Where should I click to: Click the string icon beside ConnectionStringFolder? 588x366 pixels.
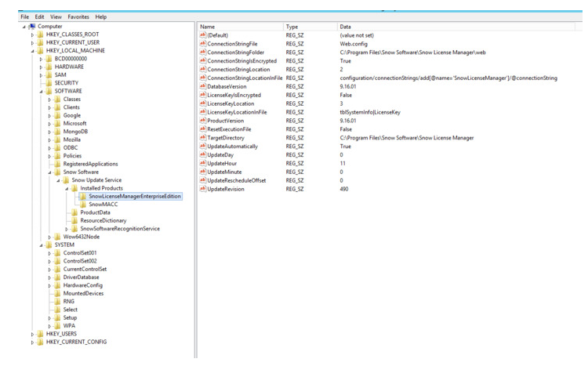pyautogui.click(x=203, y=53)
